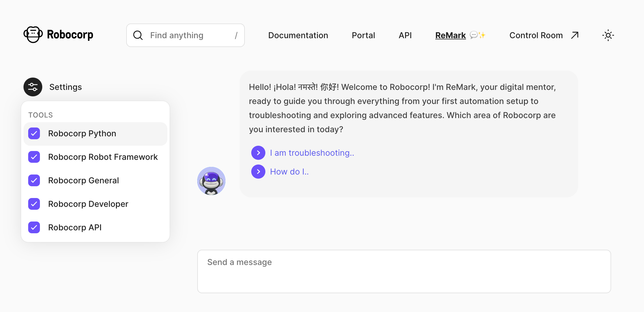Screen dimensions: 644x312
Task: Click the ReMark robot avatar
Action: [211, 181]
